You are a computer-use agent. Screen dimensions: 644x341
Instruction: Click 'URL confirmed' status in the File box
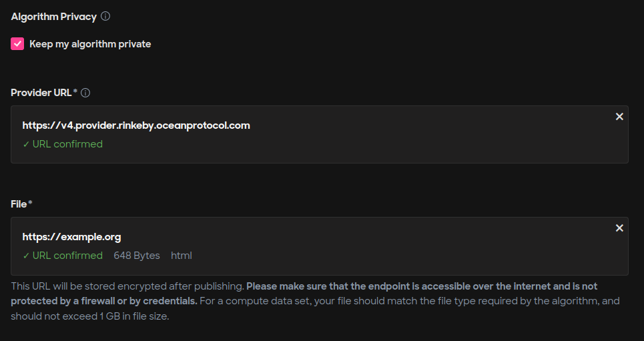pos(67,256)
